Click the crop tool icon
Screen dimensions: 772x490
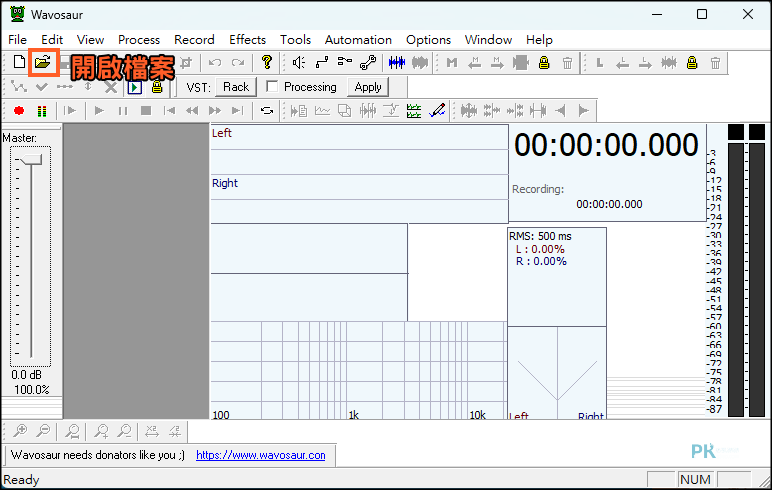(x=186, y=63)
